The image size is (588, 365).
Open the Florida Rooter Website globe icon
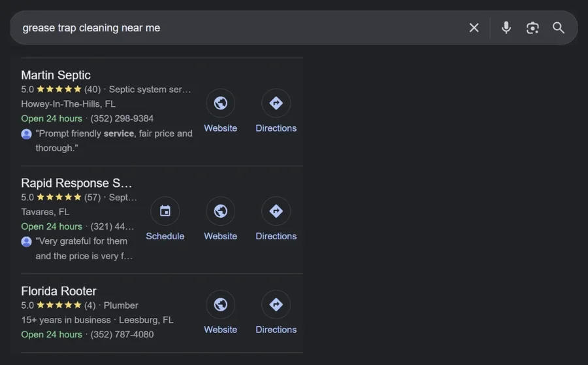click(x=221, y=305)
